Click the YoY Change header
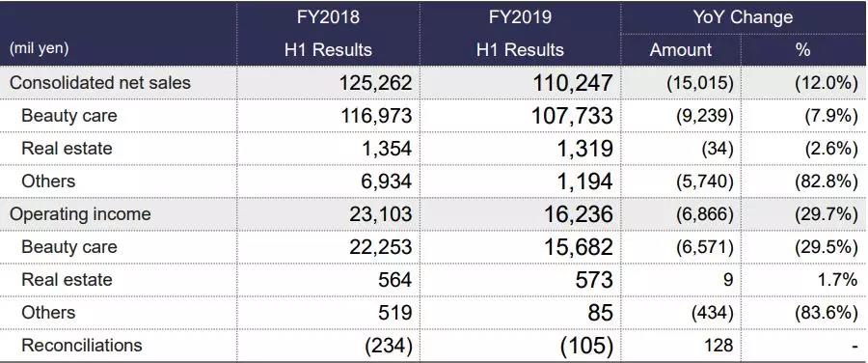Screen dimensions: 868x363 (743, 17)
